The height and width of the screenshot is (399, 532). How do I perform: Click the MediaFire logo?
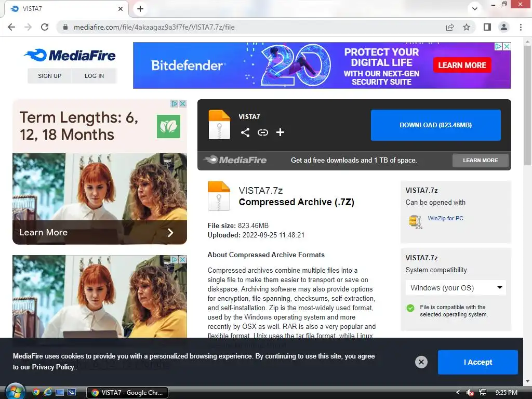pyautogui.click(x=70, y=55)
